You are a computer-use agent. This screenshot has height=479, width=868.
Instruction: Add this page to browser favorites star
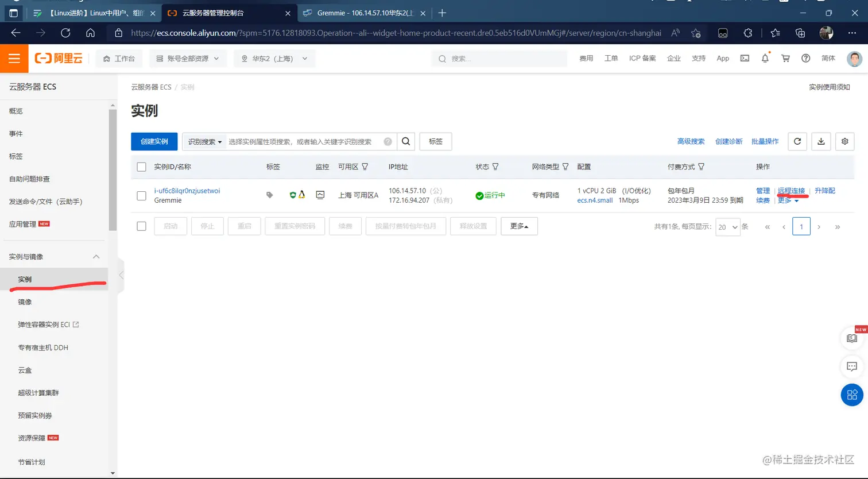click(x=696, y=33)
